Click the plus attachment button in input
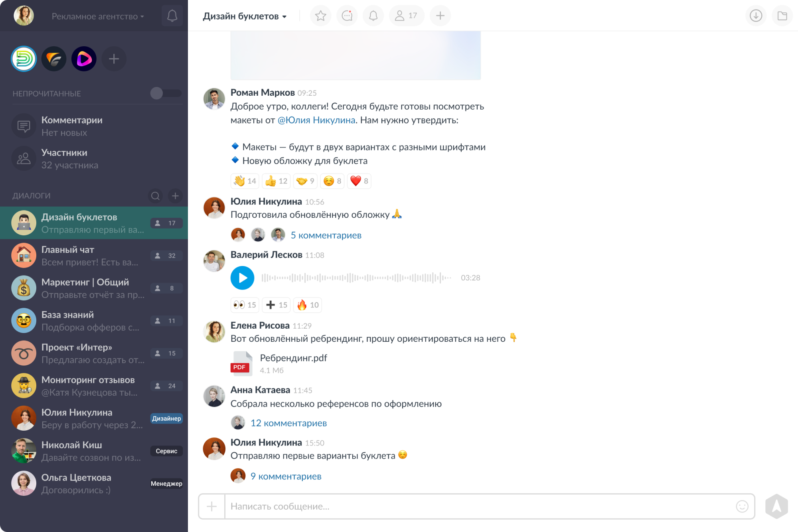The height and width of the screenshot is (532, 798). point(211,506)
